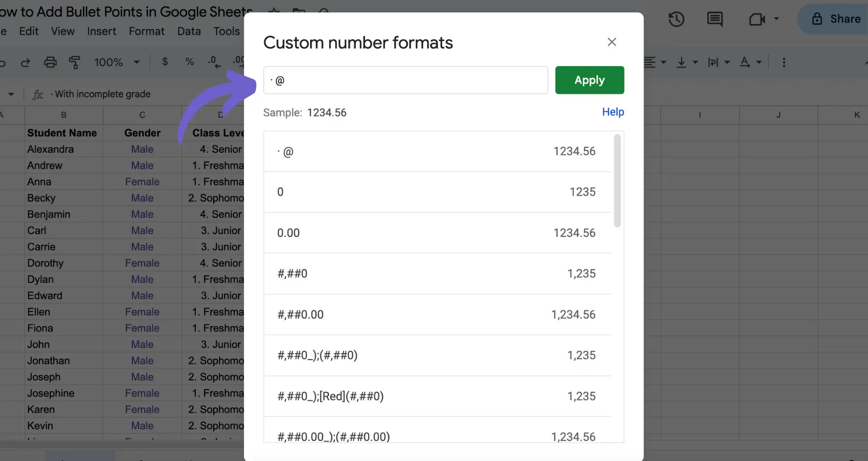The width and height of the screenshot is (868, 461).
Task: Select the cell containing Dorothy
Action: pyautogui.click(x=64, y=263)
